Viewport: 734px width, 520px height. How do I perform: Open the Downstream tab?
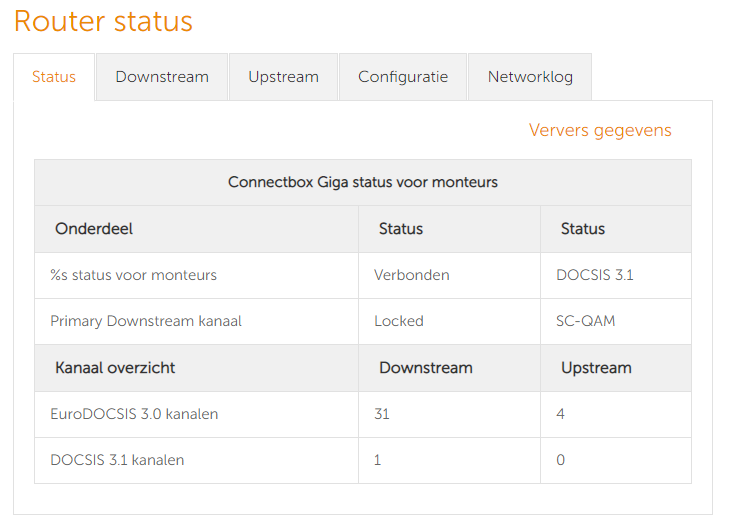(162, 77)
